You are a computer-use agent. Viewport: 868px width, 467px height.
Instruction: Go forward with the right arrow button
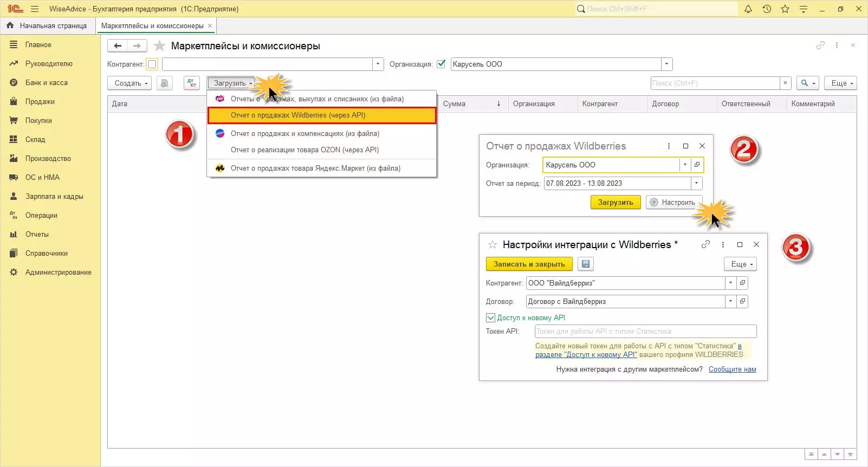(x=137, y=46)
